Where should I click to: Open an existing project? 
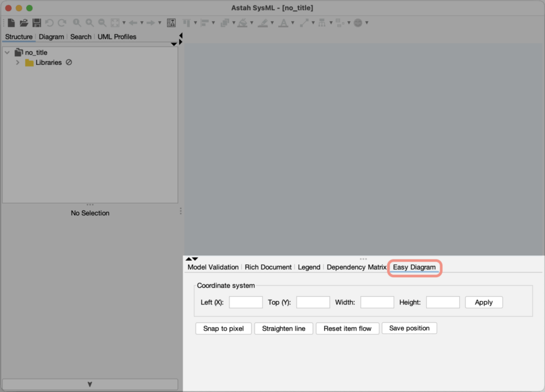[x=24, y=22]
